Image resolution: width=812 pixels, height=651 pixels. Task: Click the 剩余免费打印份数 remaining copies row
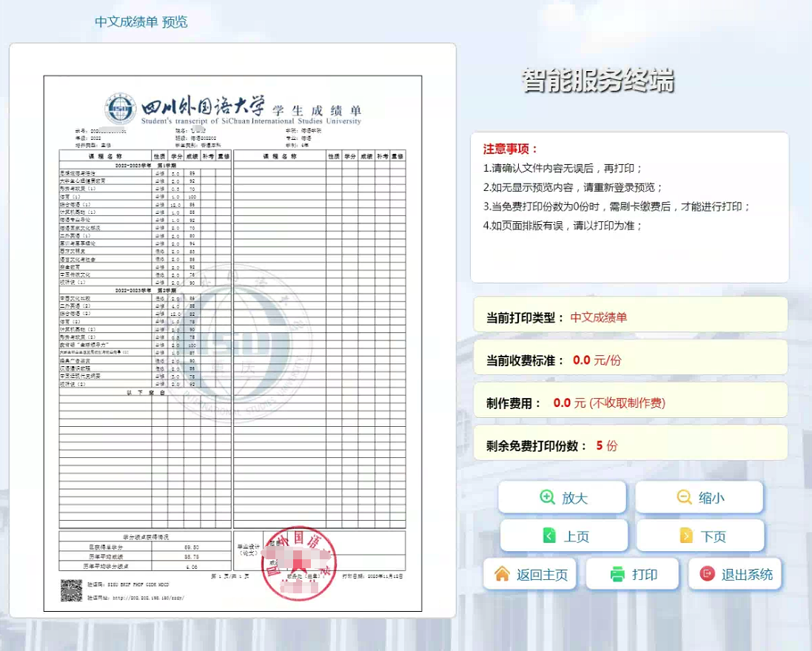point(629,445)
